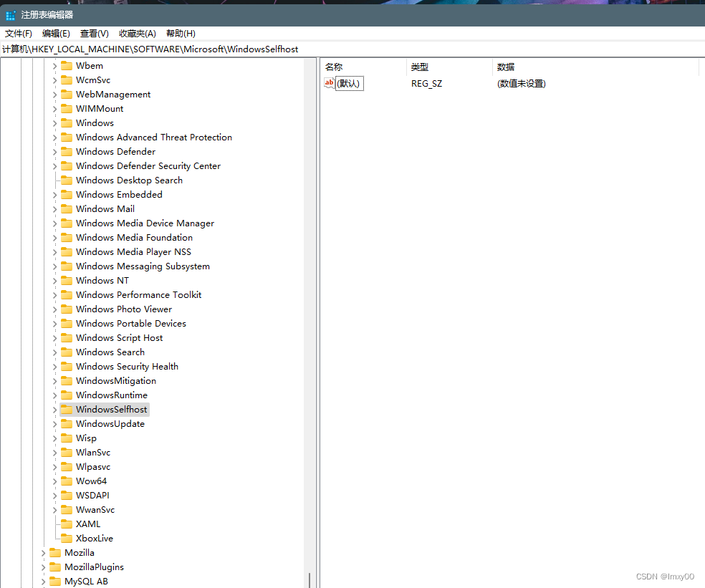Click the Windows NT folder icon
This screenshot has width=705, height=588.
coord(67,281)
